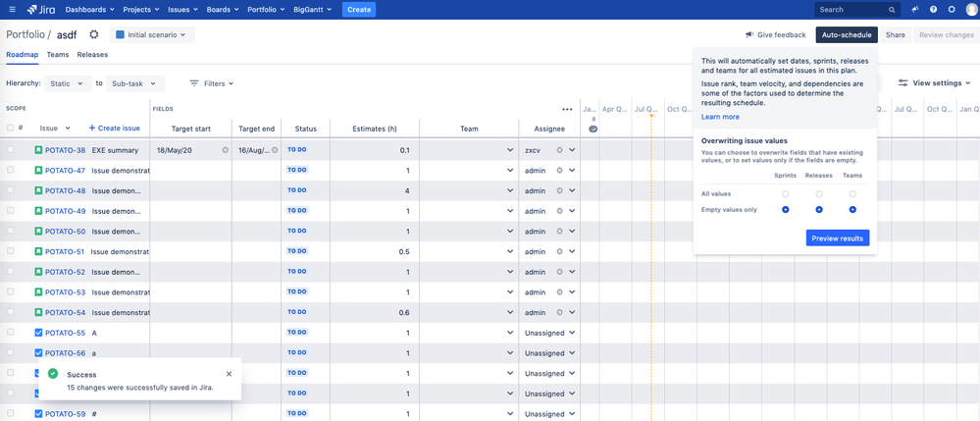
Task: Click the filters icon beside Filters
Action: [194, 83]
